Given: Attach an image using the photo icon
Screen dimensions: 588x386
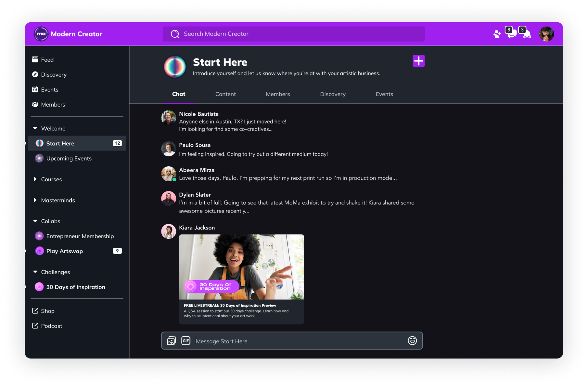Looking at the screenshot, I should click(x=172, y=341).
